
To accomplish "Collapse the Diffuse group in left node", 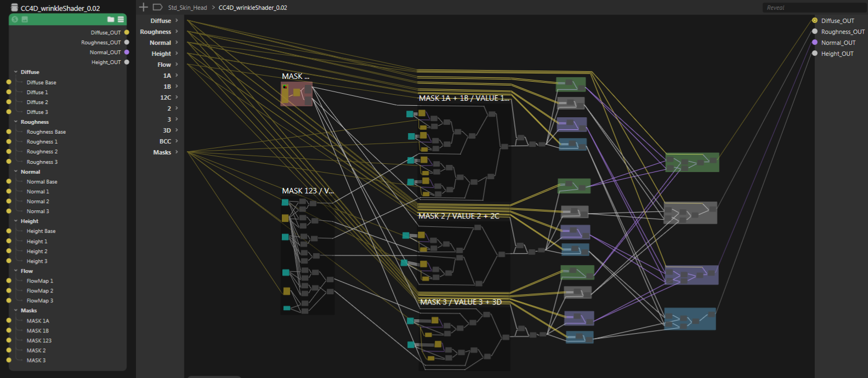I will (x=16, y=72).
